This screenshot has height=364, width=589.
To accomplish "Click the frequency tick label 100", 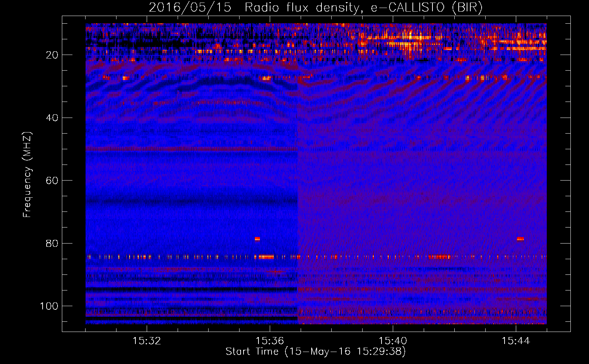I will coord(49,306).
